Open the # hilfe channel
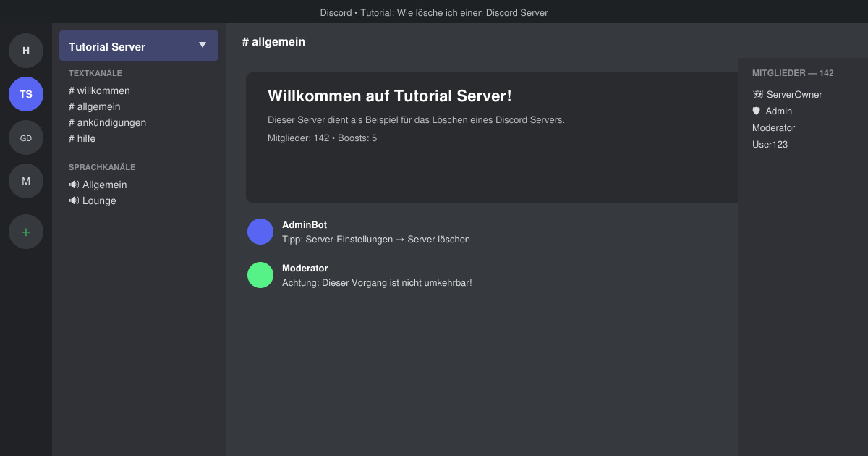This screenshot has width=868, height=456. [82, 138]
